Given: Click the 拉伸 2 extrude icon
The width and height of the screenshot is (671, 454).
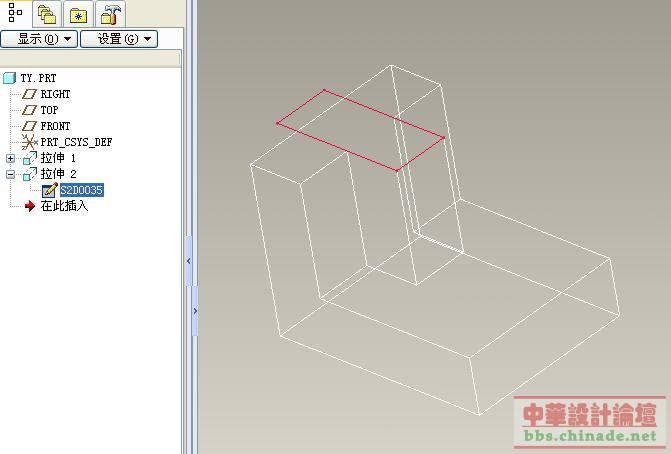Looking at the screenshot, I should coord(30,174).
